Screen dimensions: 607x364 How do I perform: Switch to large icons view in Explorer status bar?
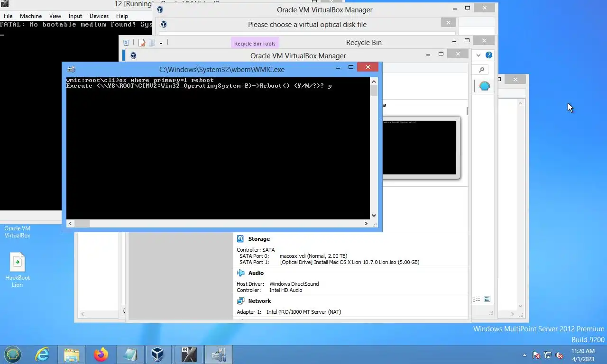pos(487,299)
